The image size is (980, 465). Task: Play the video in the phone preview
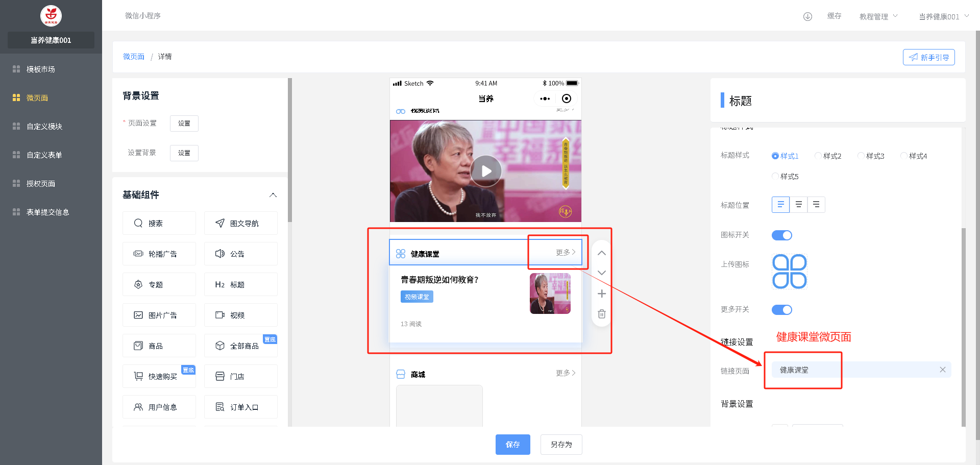point(486,171)
